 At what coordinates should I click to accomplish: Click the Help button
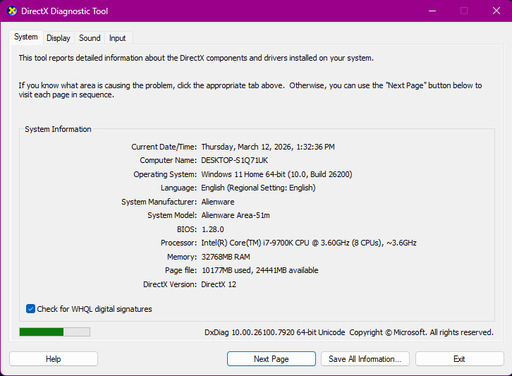point(53,359)
